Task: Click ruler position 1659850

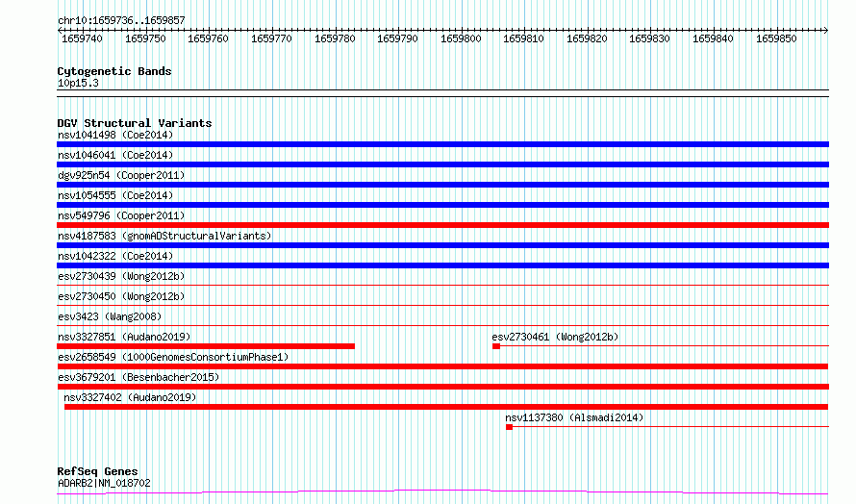Action: [x=776, y=38]
